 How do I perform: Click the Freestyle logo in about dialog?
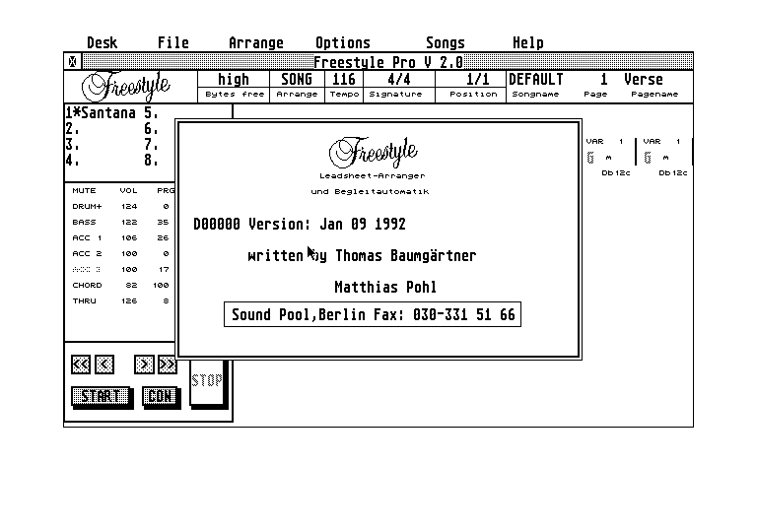coord(373,152)
